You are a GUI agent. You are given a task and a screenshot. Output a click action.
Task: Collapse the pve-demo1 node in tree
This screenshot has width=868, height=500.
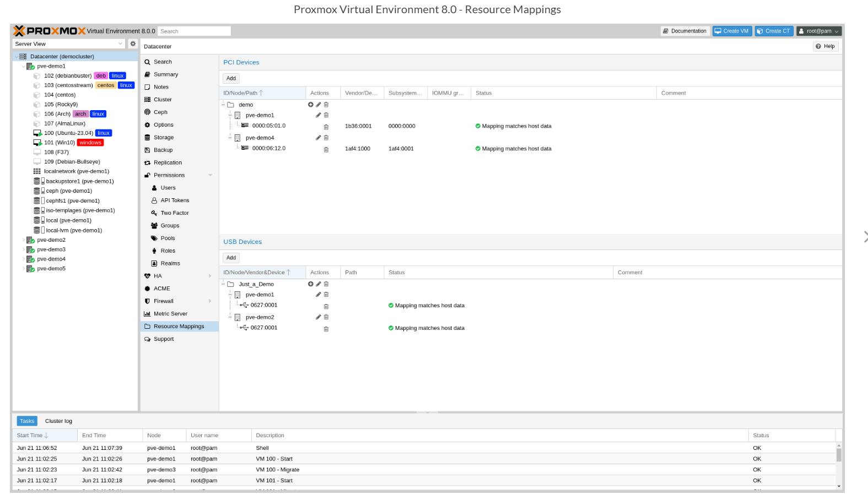click(23, 66)
